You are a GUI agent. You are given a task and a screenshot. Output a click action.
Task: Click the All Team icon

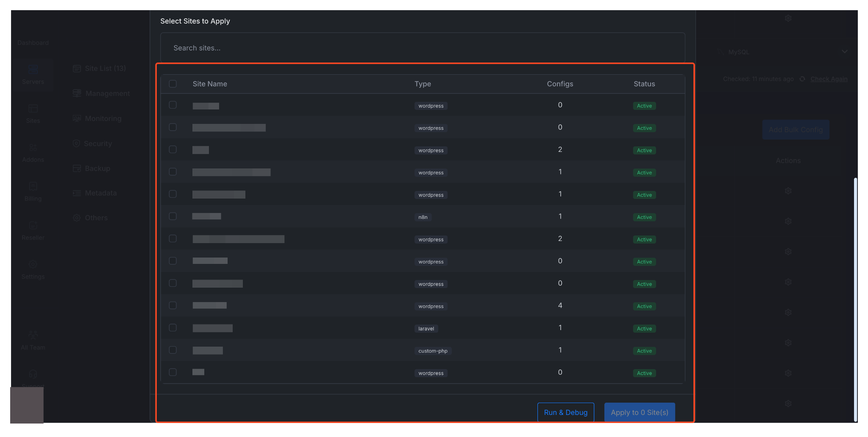33,335
